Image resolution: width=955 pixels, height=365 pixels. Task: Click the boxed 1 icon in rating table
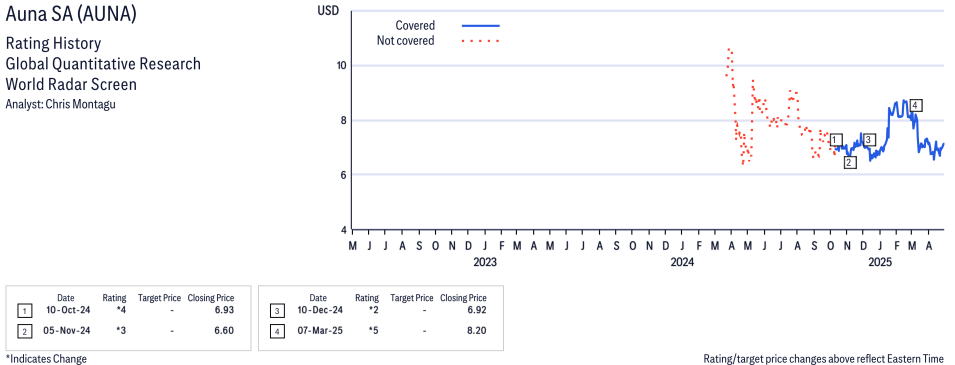24,311
